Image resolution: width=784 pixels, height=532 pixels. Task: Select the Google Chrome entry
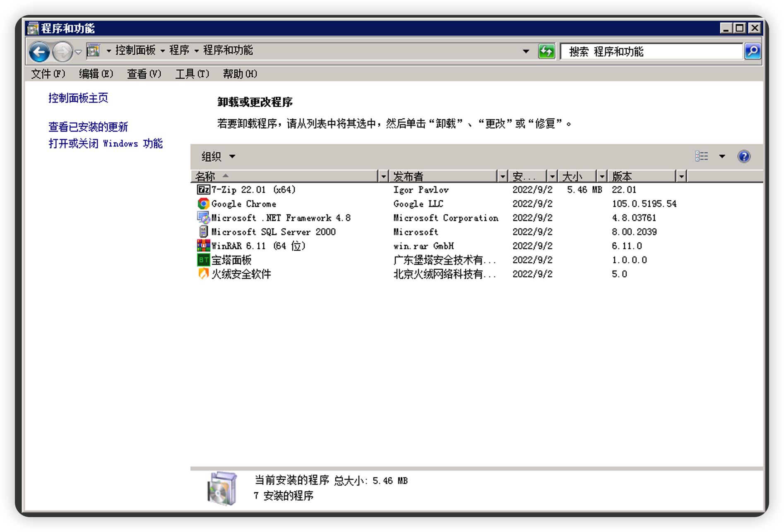click(x=244, y=204)
